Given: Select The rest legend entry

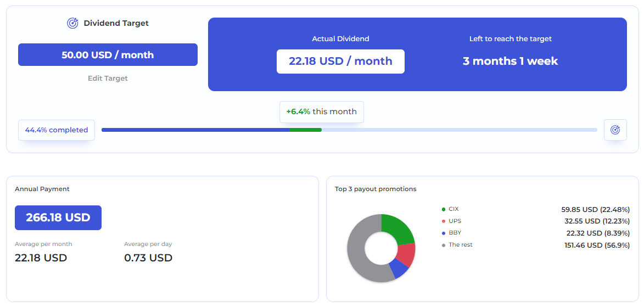Looking at the screenshot, I should coord(457,244).
